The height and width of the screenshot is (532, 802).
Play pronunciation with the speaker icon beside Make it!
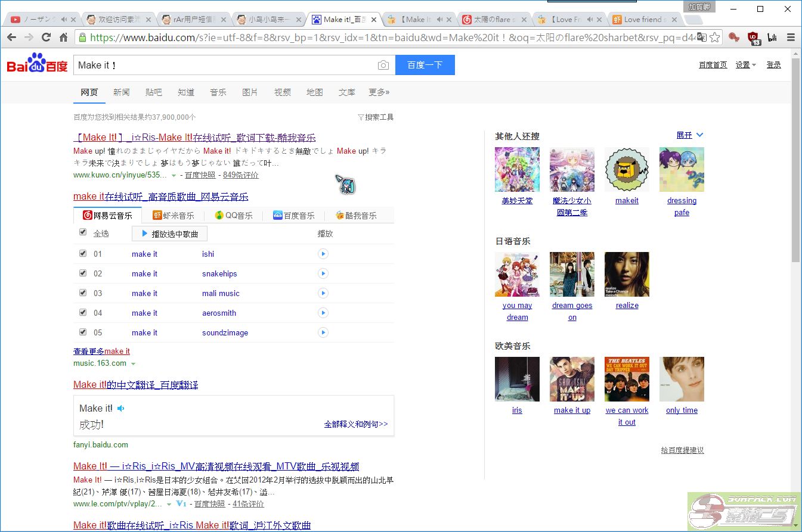pos(120,409)
